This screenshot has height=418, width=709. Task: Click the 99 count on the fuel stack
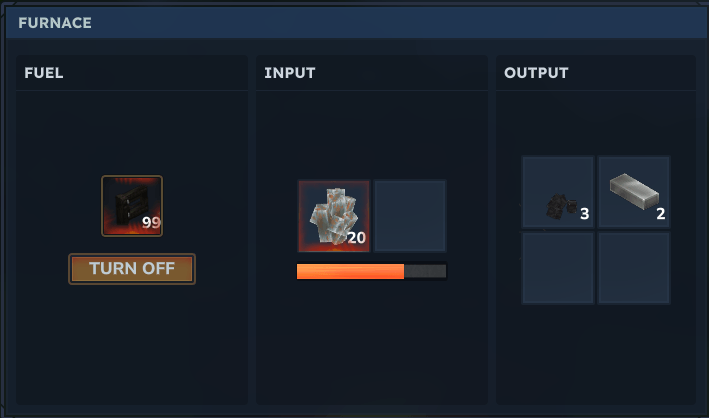click(x=151, y=223)
